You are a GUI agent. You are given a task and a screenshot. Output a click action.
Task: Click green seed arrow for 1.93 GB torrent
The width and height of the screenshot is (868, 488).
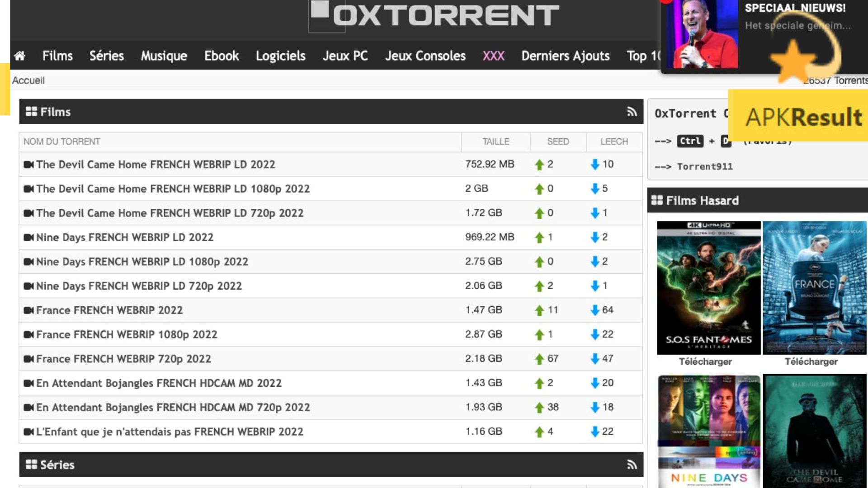click(539, 408)
